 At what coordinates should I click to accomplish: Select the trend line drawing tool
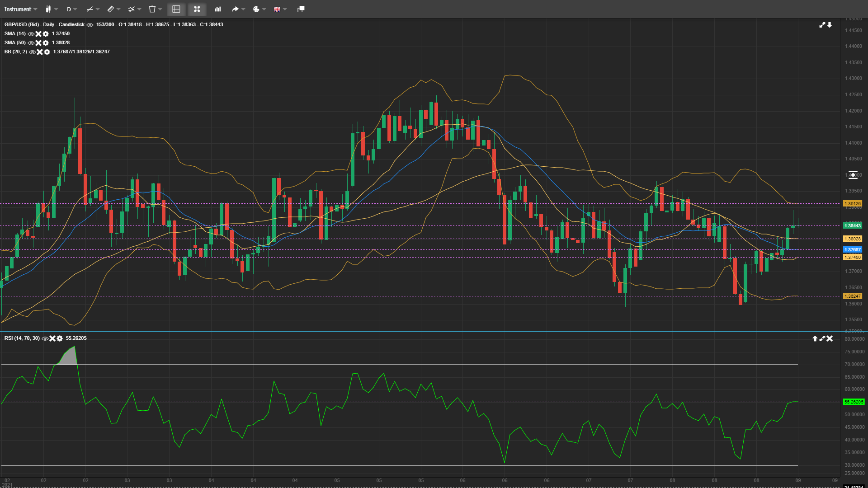point(90,9)
